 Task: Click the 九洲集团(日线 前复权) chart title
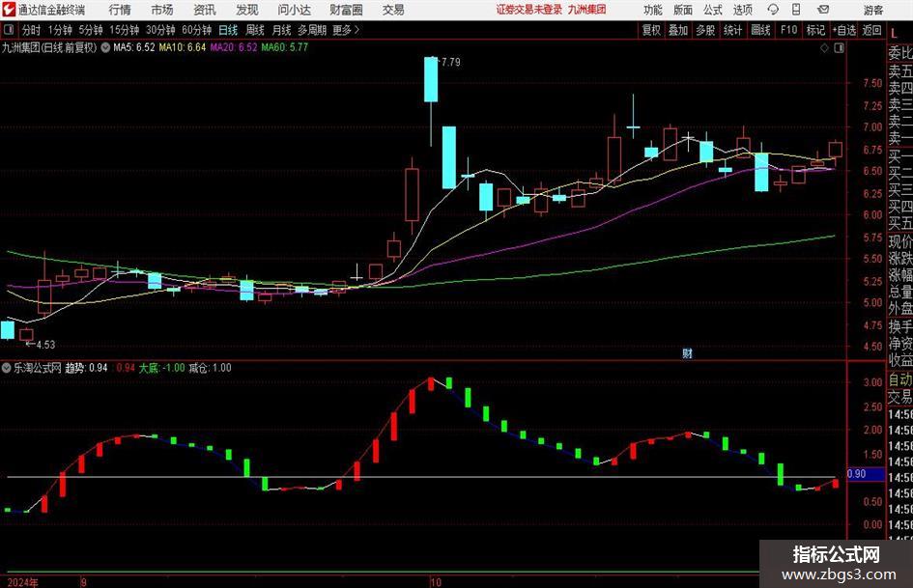pos(49,47)
